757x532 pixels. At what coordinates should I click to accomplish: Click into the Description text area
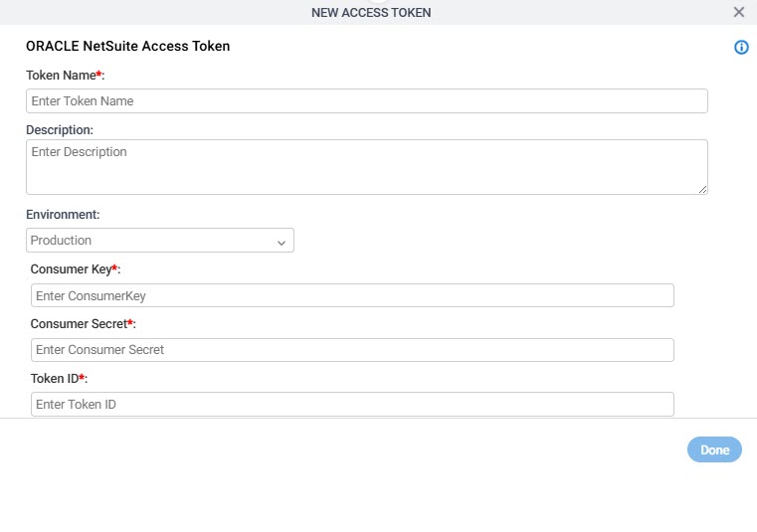pos(367,167)
